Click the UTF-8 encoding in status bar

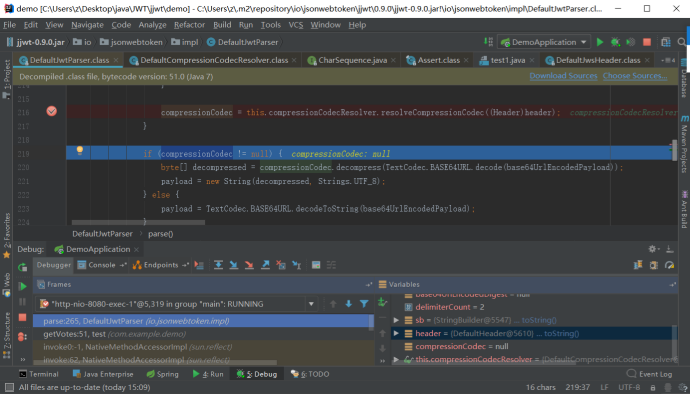tap(629, 387)
